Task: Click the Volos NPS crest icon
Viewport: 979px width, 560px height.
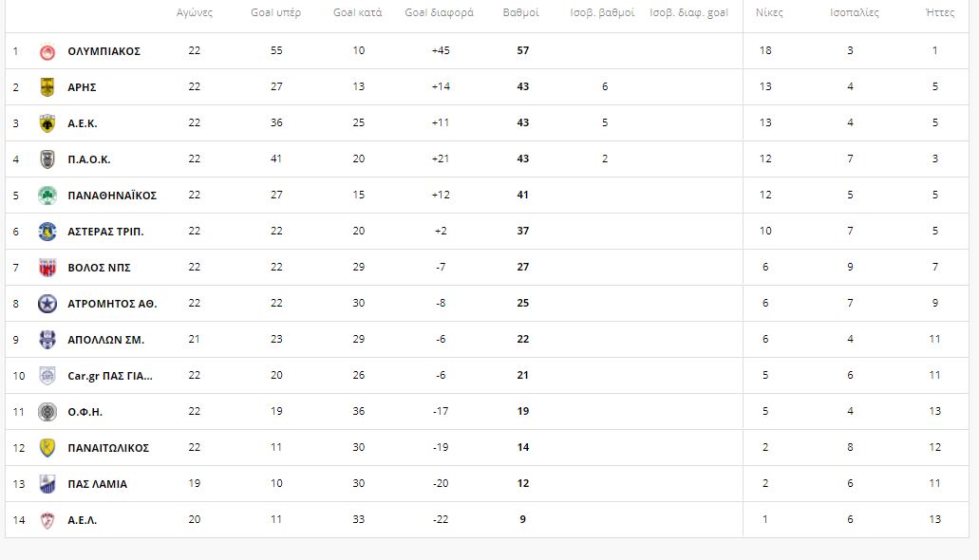Action: tap(47, 268)
